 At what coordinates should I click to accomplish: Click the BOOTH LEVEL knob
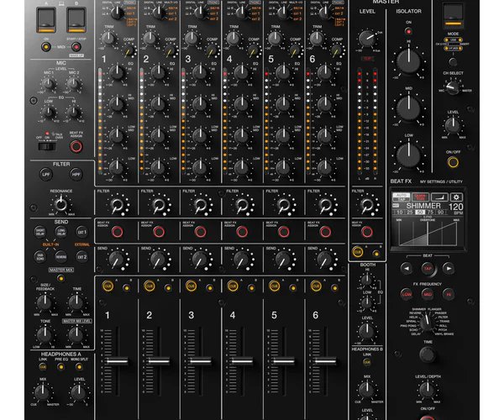[367, 331]
